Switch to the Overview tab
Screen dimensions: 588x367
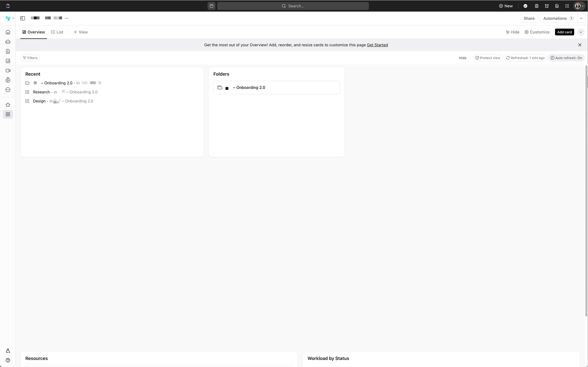[x=34, y=32]
